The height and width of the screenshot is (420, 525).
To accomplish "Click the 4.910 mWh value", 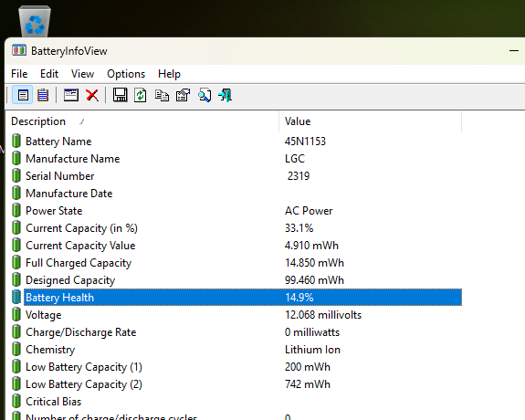I will (x=311, y=246).
